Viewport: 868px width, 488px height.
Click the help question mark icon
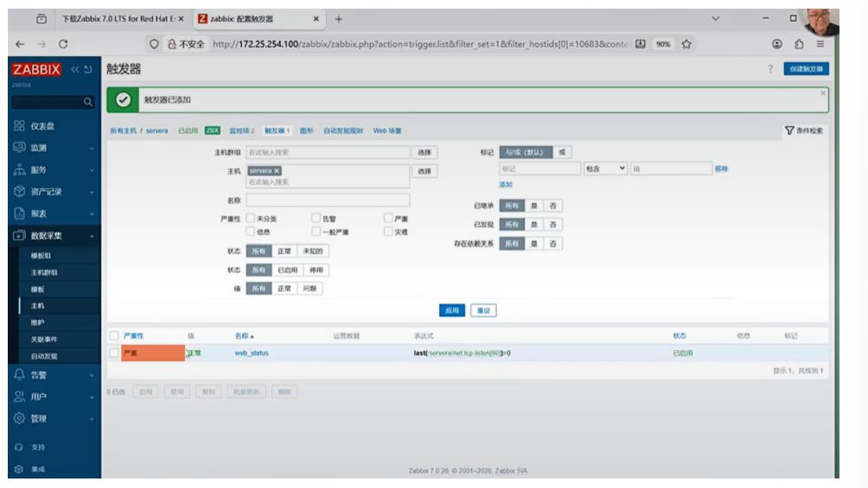click(x=770, y=69)
